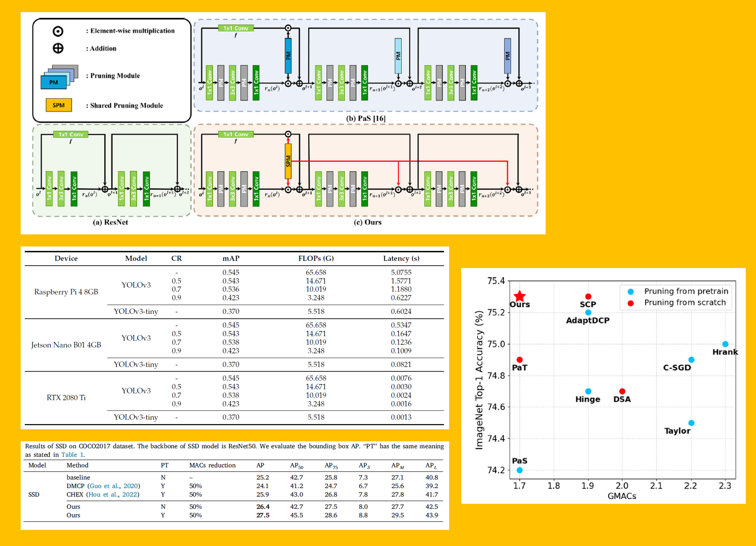The image size is (756, 546).
Task: Click the SCP red data point
Action: tap(588, 296)
